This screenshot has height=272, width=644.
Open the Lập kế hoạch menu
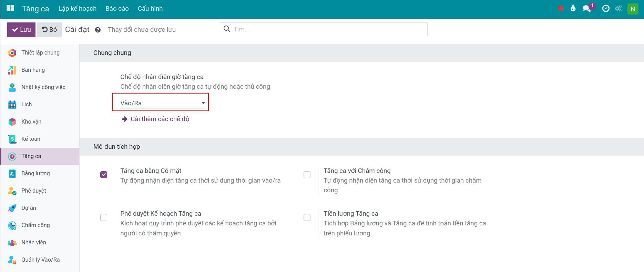[x=78, y=9]
